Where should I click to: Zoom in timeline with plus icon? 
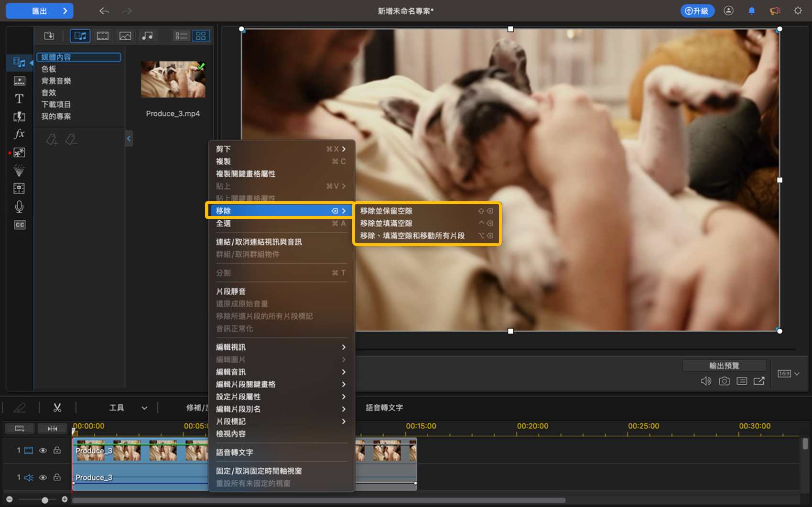tap(65, 499)
